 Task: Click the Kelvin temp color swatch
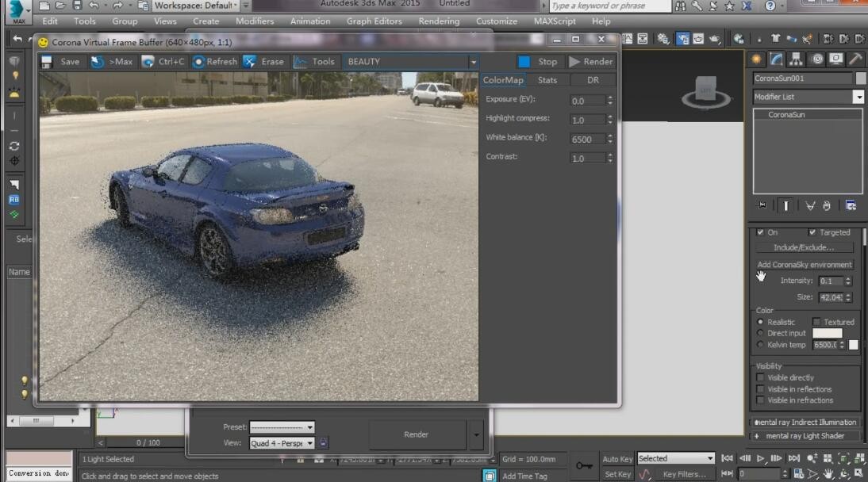click(854, 345)
